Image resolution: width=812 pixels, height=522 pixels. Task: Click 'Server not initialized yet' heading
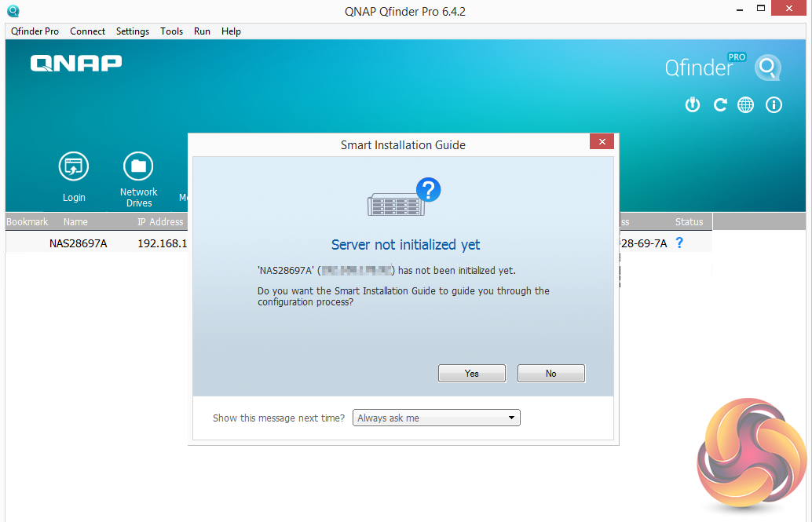(x=405, y=244)
